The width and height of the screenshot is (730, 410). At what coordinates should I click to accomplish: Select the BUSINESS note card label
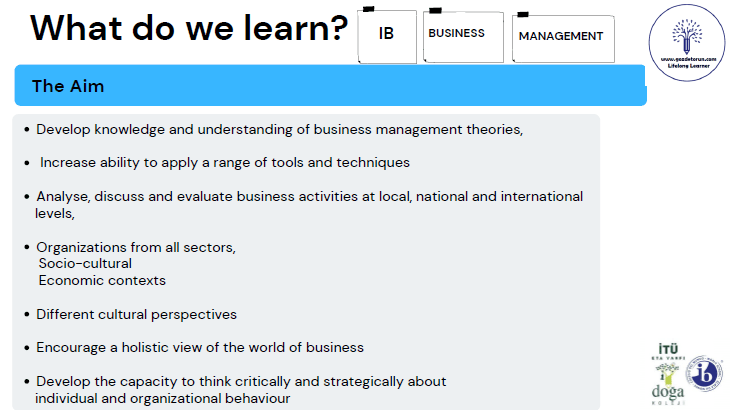(x=456, y=33)
